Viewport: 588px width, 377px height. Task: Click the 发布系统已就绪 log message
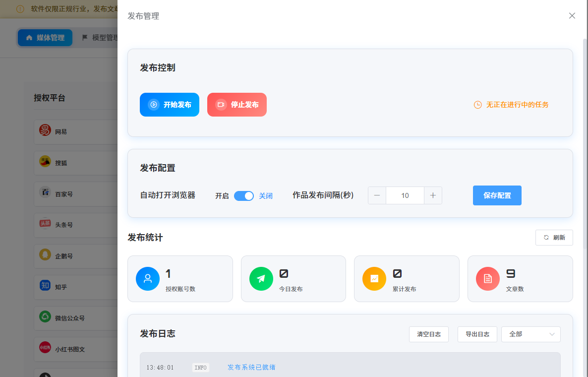252,367
